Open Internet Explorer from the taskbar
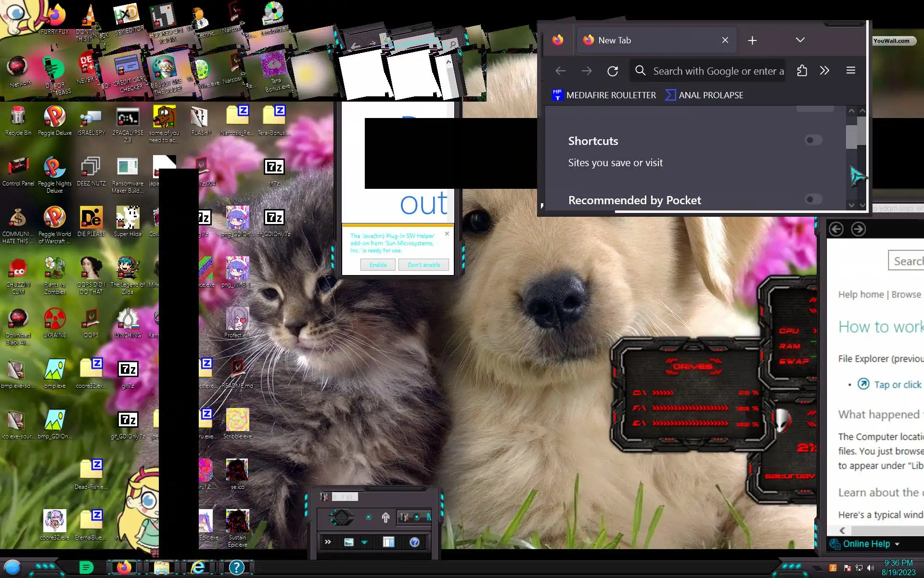Screen dimensions: 924x578 tap(198, 567)
